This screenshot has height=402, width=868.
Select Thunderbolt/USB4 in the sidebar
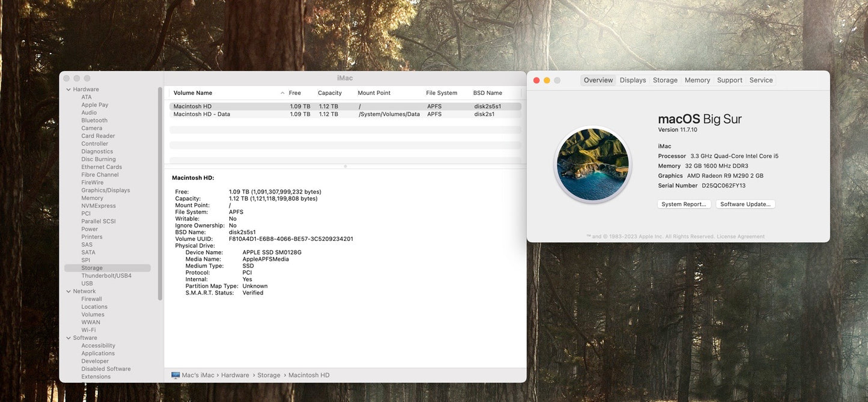click(106, 276)
